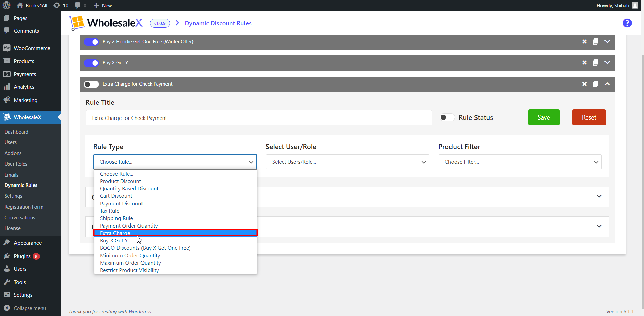Viewport: 644px width, 316px height.
Task: Click the WholesaleX cart logo
Action: (x=77, y=23)
